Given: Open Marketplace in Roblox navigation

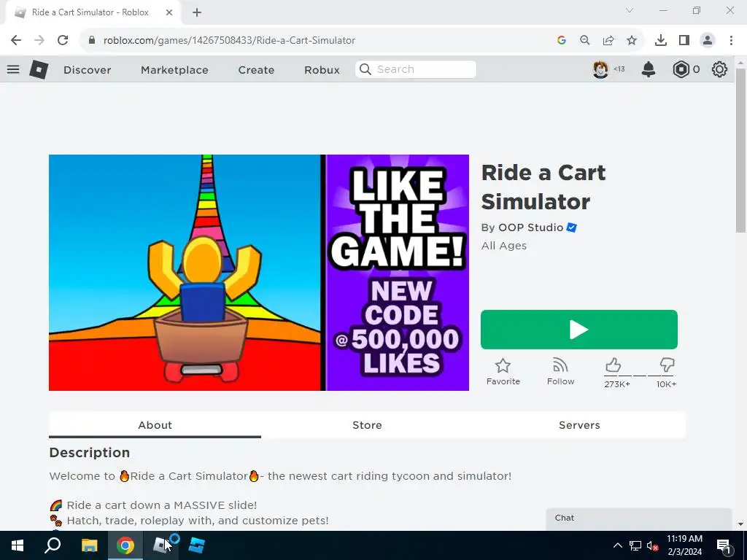Looking at the screenshot, I should pyautogui.click(x=174, y=69).
